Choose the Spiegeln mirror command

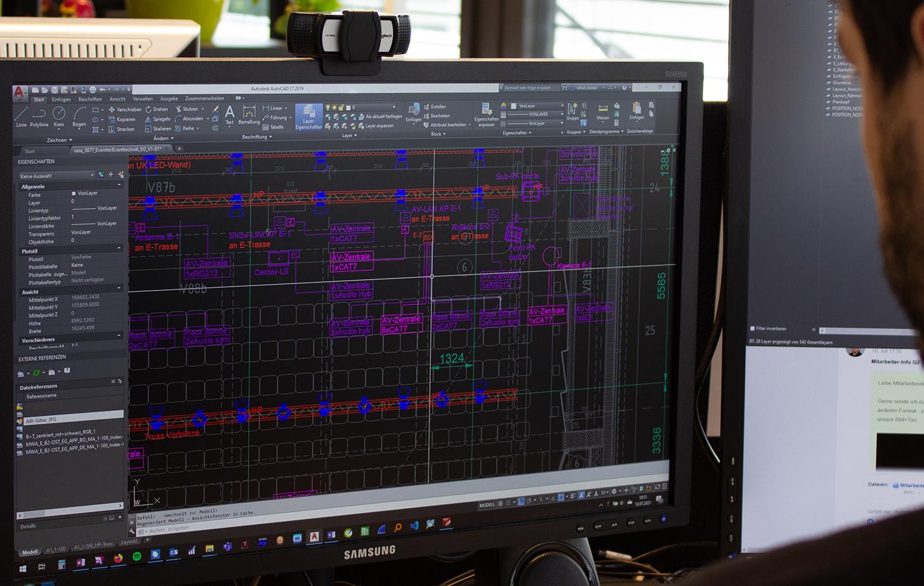point(158,119)
